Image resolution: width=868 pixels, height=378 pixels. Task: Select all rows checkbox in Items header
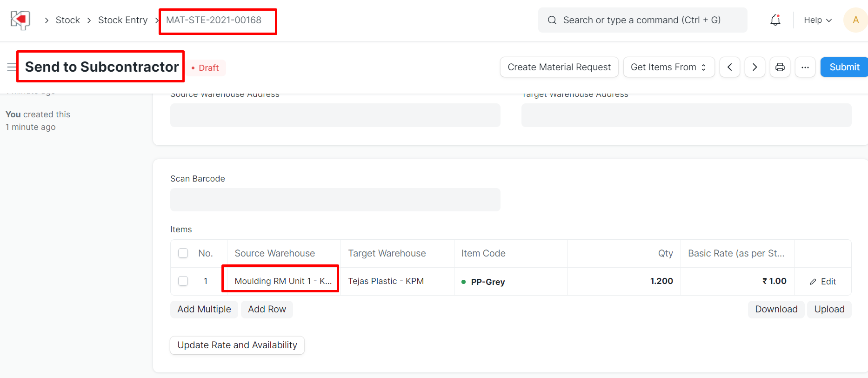click(183, 253)
